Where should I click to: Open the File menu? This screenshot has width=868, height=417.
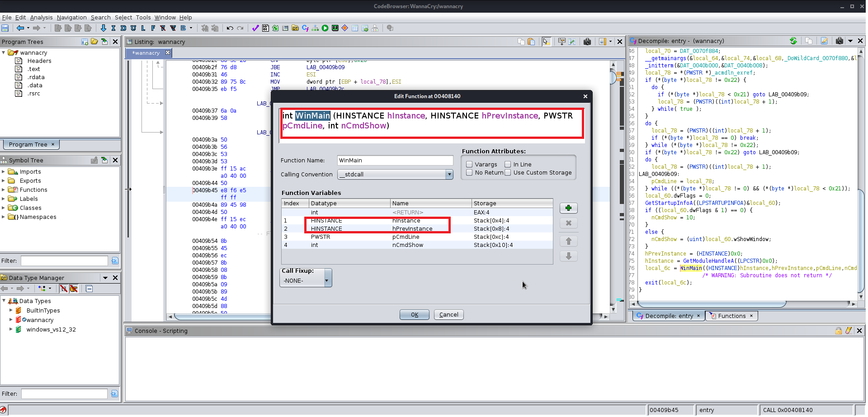7,17
